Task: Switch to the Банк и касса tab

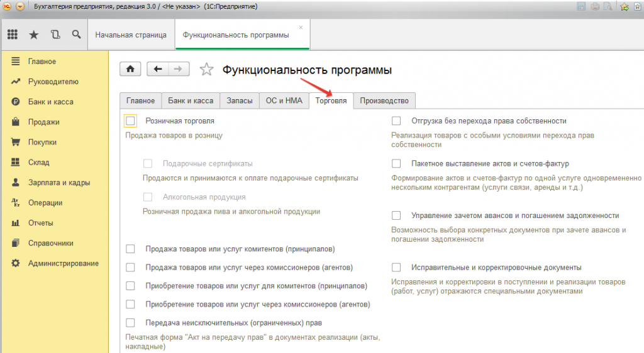Action: click(x=191, y=100)
